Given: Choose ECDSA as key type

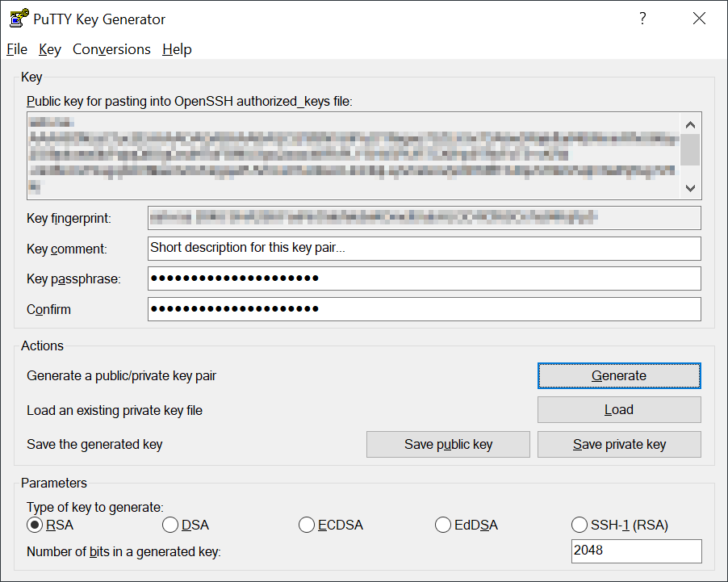Looking at the screenshot, I should pyautogui.click(x=307, y=525).
